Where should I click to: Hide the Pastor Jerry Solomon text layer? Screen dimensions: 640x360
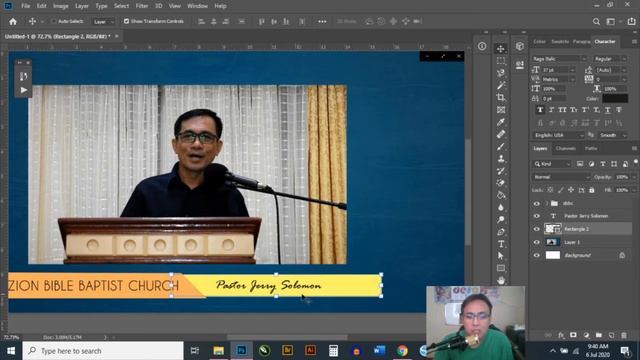click(x=537, y=216)
